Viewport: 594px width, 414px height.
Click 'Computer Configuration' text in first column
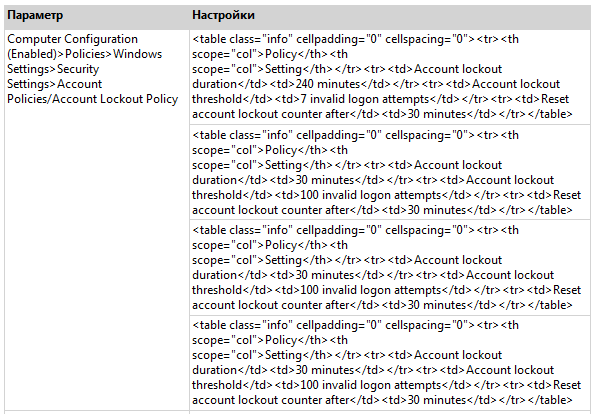[x=72, y=39]
